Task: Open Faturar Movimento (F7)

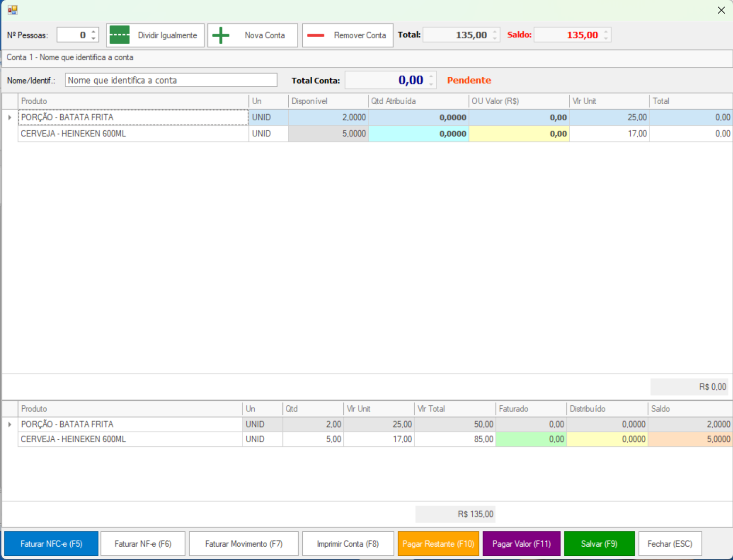Action: 243,544
